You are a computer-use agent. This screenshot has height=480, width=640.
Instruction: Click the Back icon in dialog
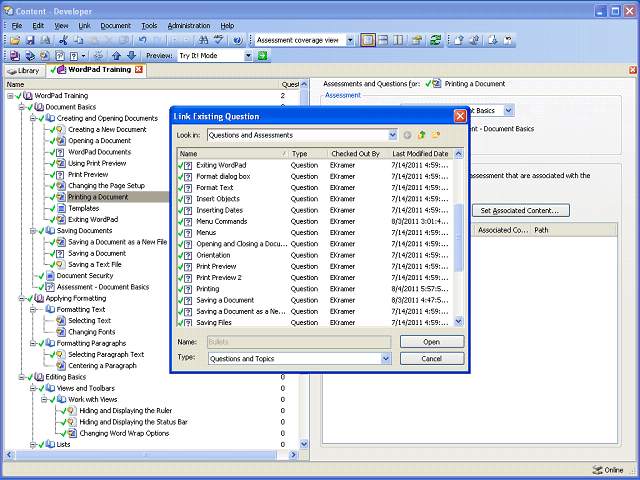coord(407,135)
